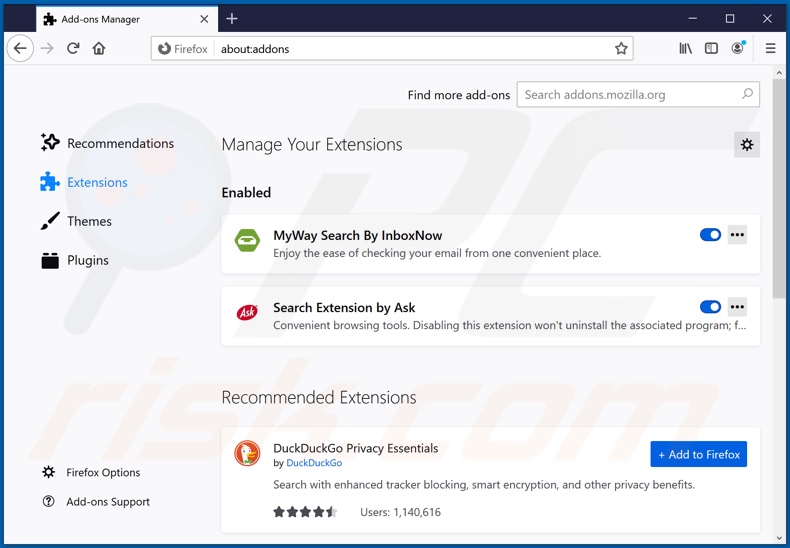Reload the current page
The image size is (790, 548).
click(x=73, y=48)
